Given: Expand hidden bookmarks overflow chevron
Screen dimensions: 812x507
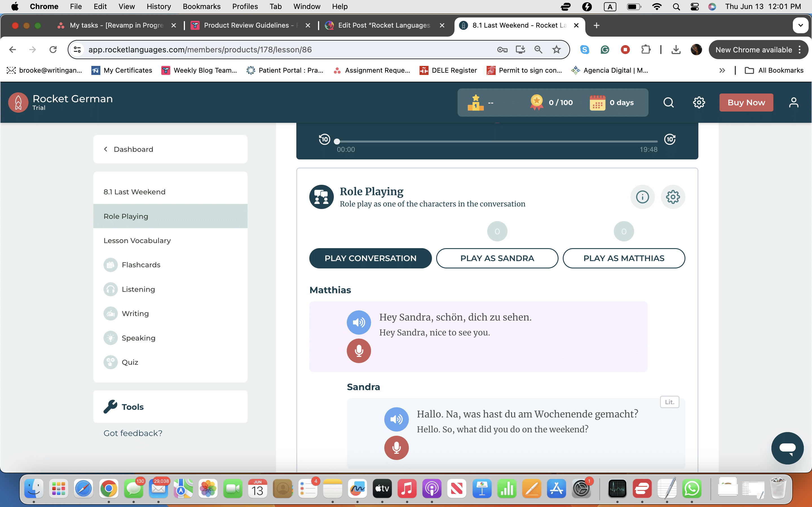Looking at the screenshot, I should click(722, 70).
